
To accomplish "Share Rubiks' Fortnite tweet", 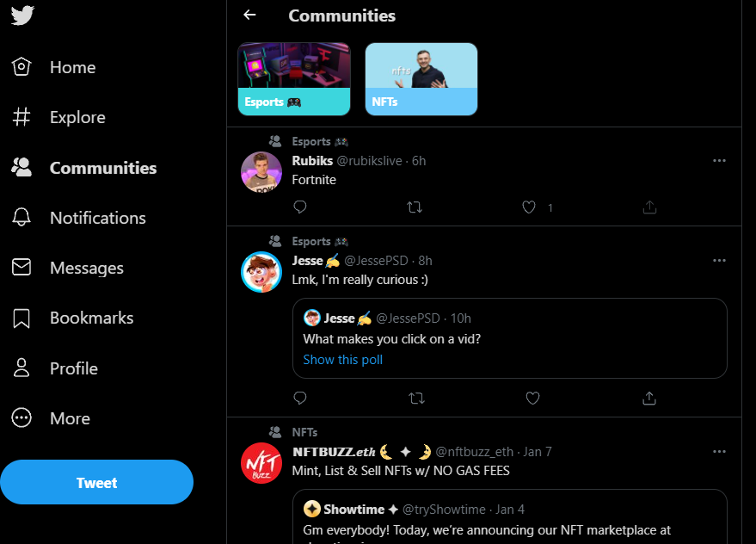I will click(x=649, y=207).
